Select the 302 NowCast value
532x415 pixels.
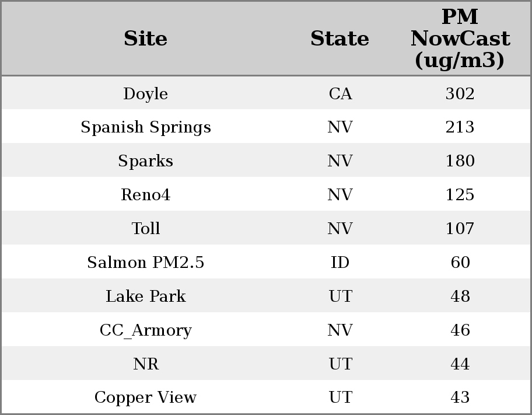click(x=460, y=94)
